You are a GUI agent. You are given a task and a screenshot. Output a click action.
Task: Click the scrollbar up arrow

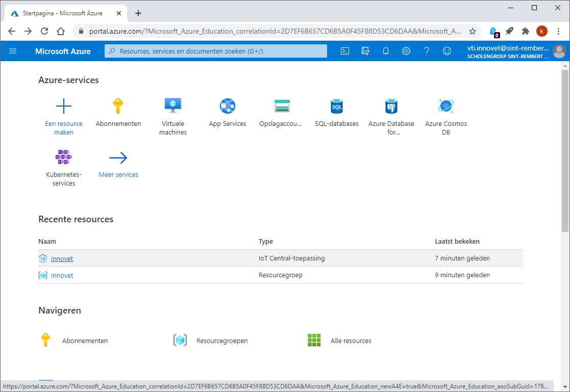pos(565,66)
